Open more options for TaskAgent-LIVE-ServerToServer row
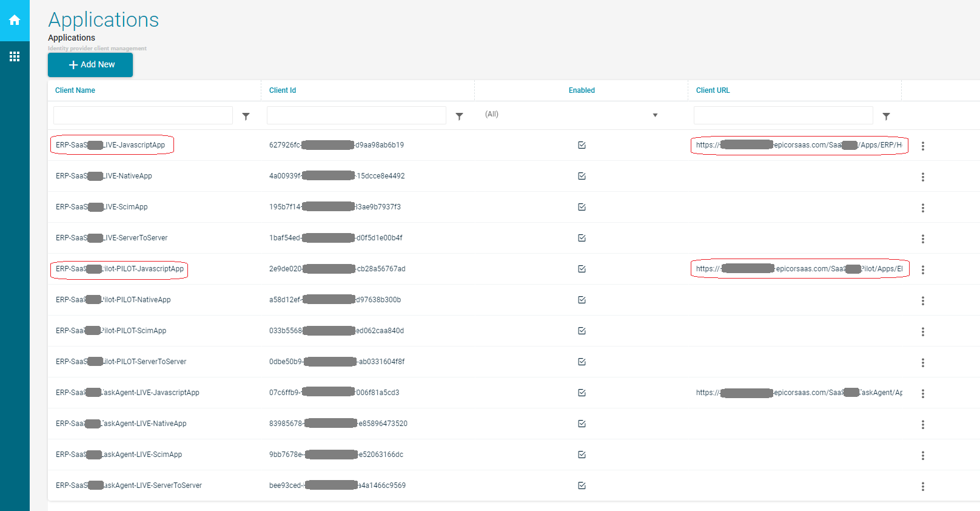 point(922,486)
